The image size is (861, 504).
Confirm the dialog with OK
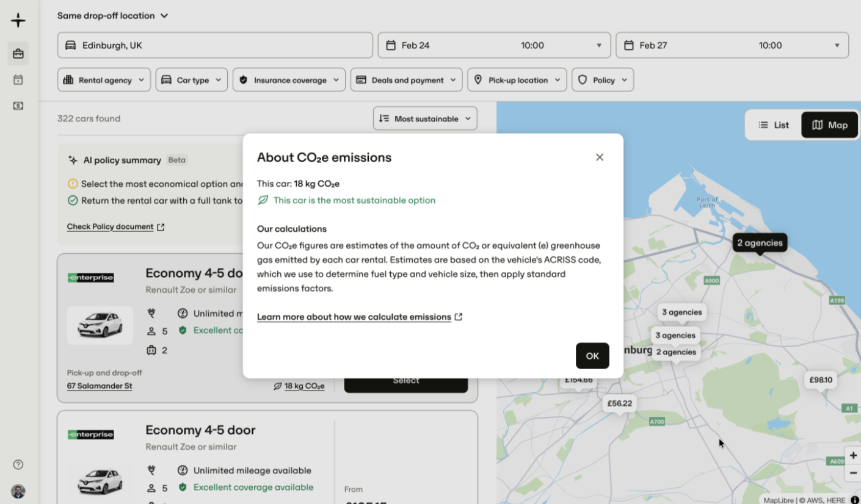tap(592, 356)
